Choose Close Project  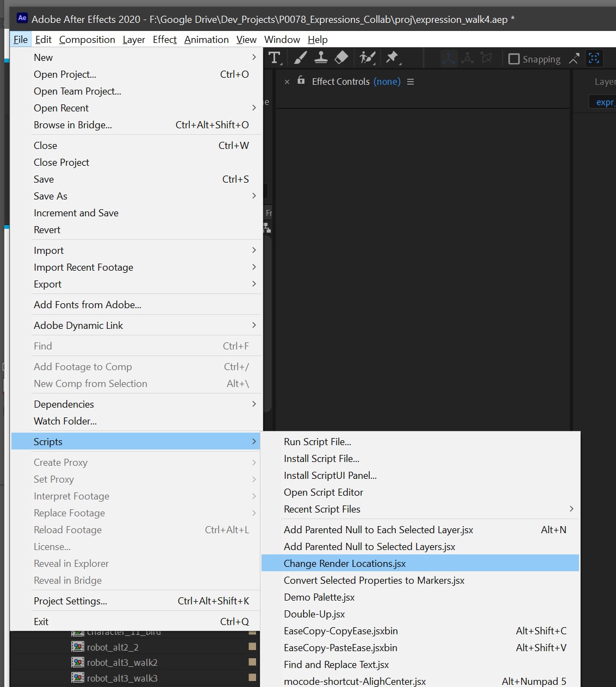click(136, 163)
